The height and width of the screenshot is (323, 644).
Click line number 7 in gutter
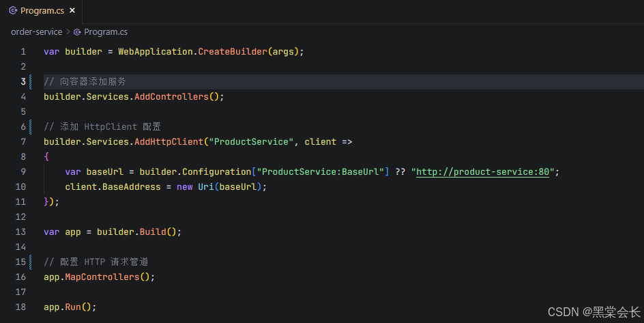click(x=23, y=142)
